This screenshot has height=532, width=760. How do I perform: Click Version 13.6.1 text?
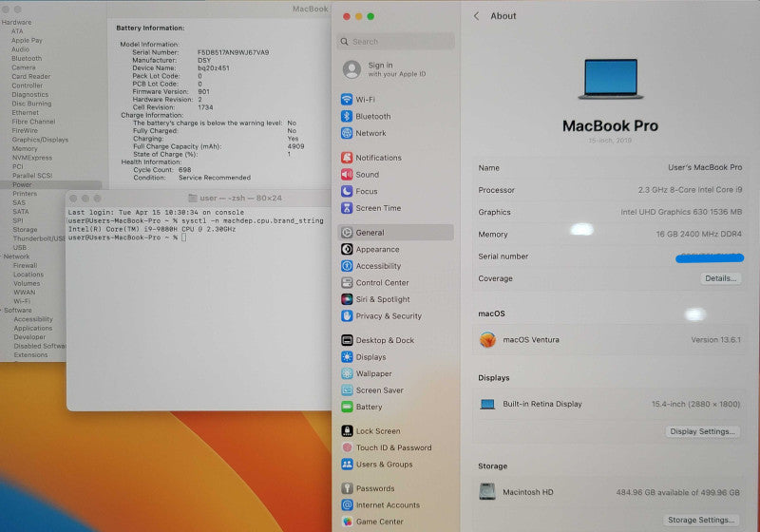[716, 340]
